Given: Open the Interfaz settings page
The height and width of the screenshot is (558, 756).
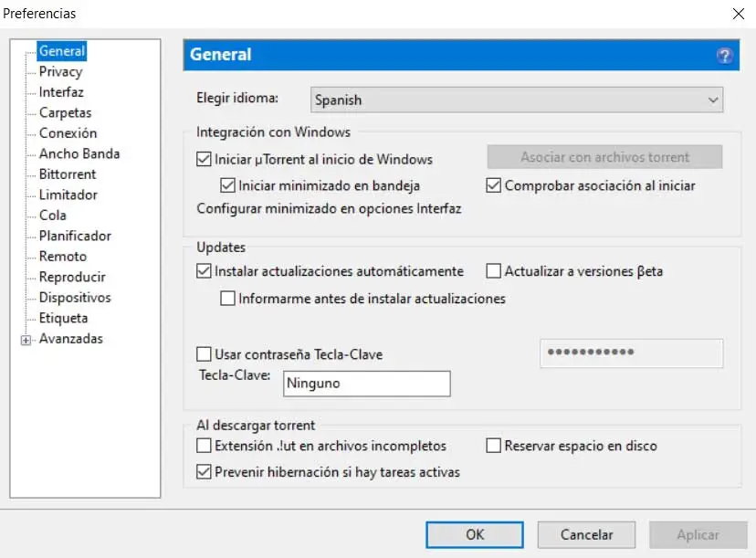Looking at the screenshot, I should coord(61,92).
